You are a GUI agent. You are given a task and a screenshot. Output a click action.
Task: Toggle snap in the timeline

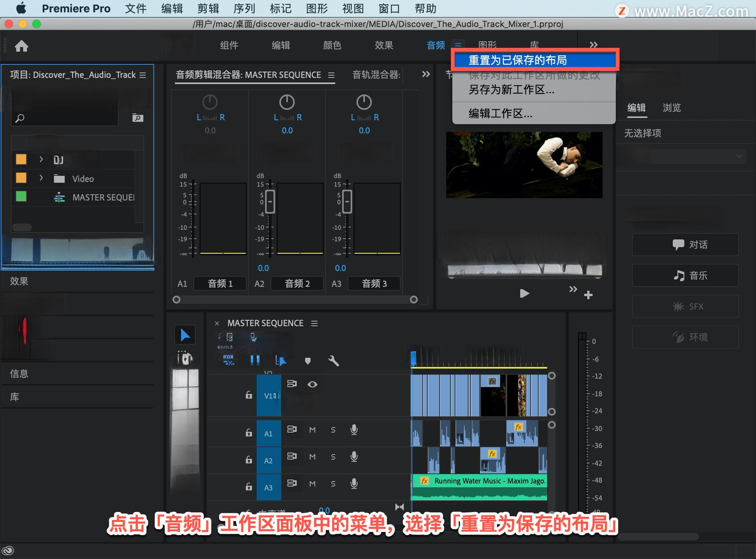coord(255,360)
